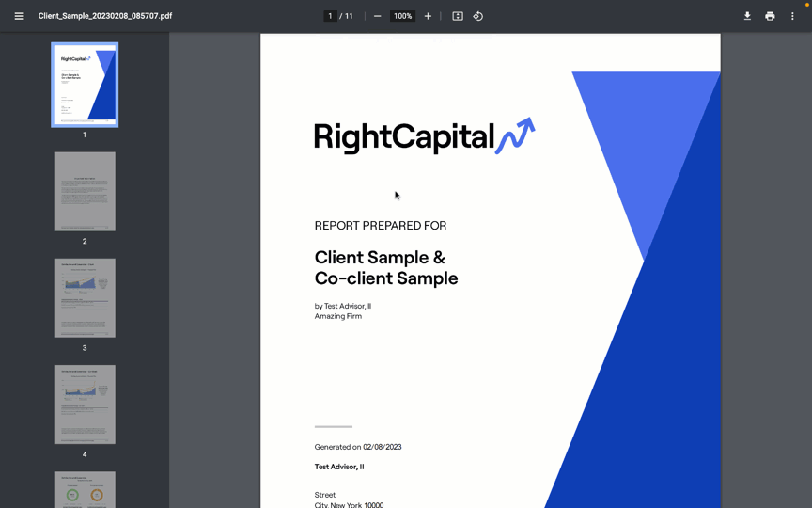Click the PDF file name in the toolbar

coord(105,16)
